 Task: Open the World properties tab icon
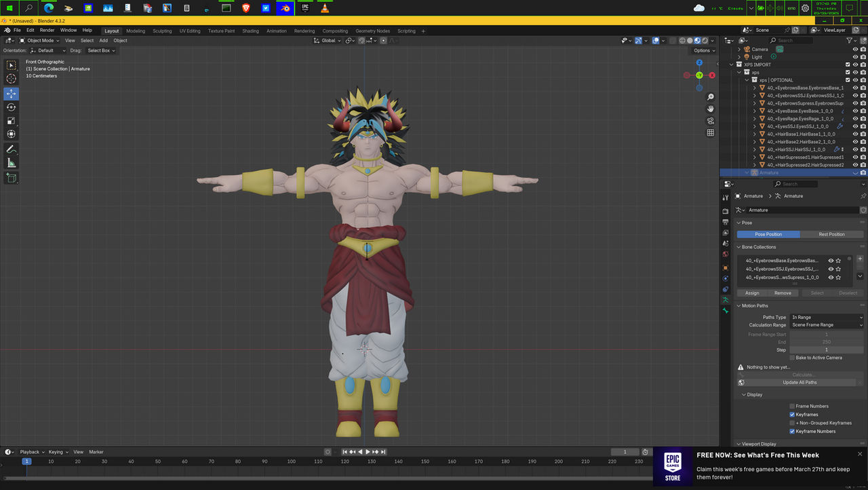click(x=725, y=255)
